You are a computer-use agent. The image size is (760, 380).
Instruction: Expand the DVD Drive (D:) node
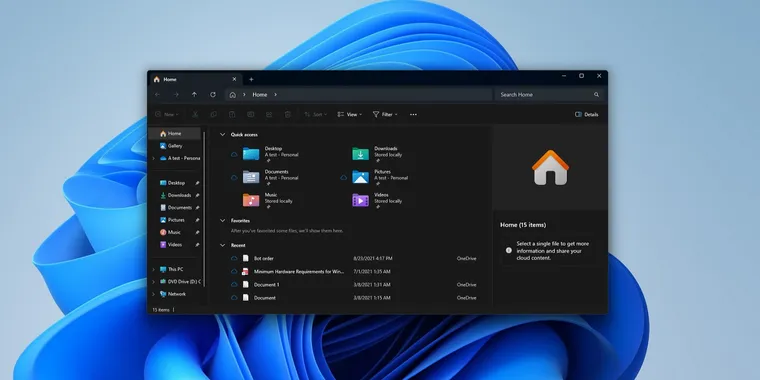[154, 282]
